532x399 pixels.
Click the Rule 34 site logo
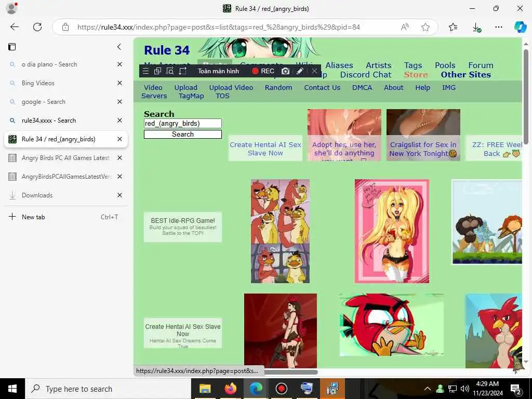tap(167, 50)
